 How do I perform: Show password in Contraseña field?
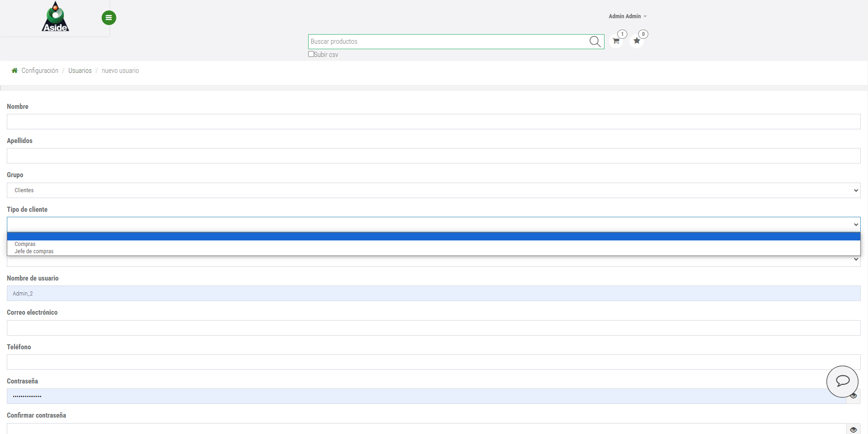853,396
